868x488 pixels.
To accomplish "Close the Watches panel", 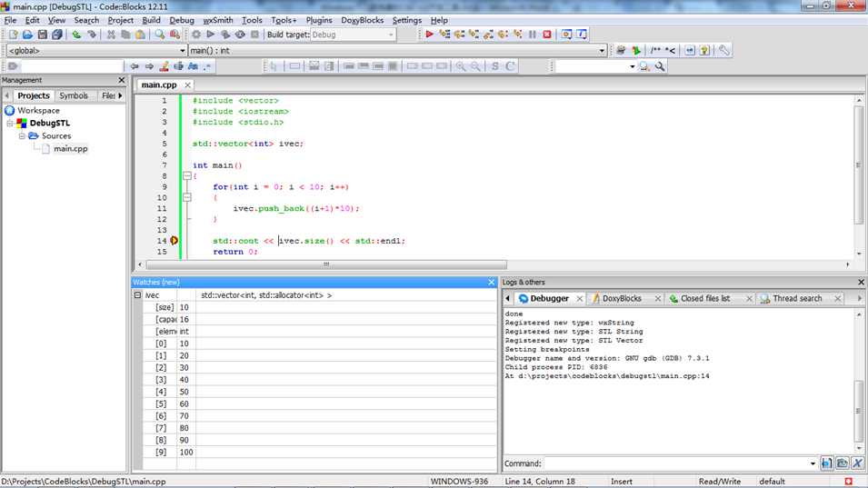I will pos(491,283).
